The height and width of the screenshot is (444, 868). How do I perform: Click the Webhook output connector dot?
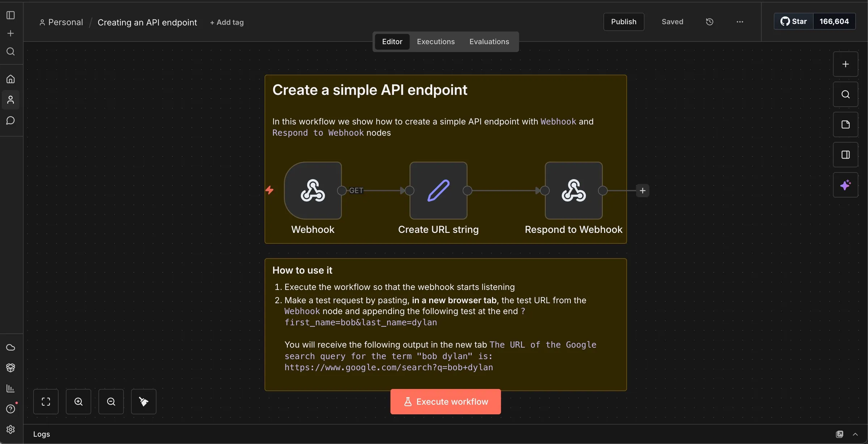tap(341, 191)
